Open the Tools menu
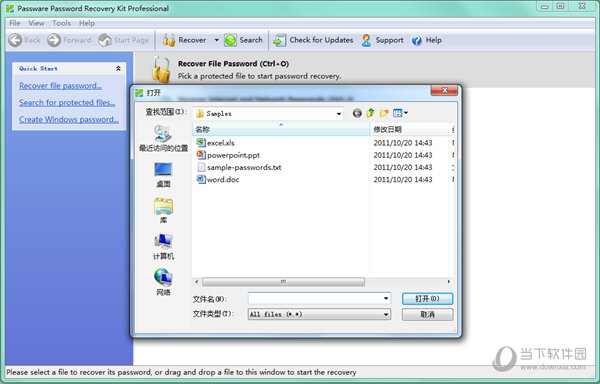Viewport: 600px width, 384px height. tap(62, 23)
